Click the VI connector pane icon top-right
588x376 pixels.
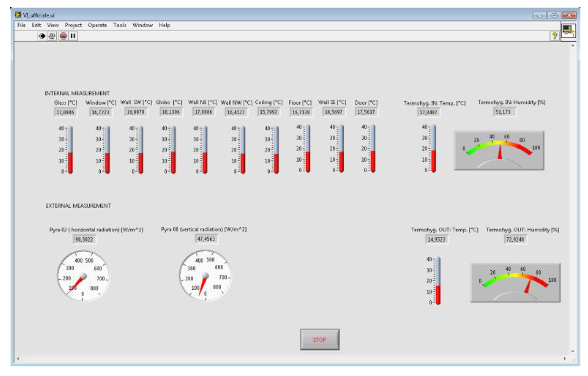(x=569, y=31)
